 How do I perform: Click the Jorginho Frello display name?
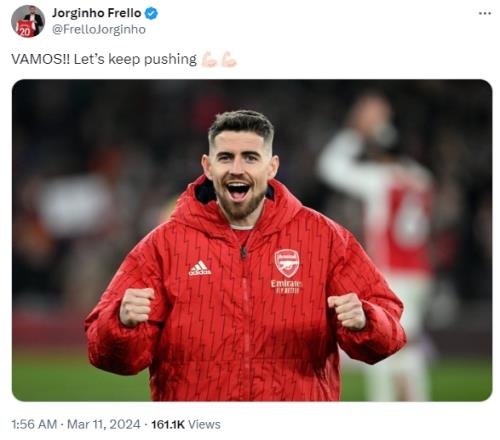pyautogui.click(x=97, y=13)
